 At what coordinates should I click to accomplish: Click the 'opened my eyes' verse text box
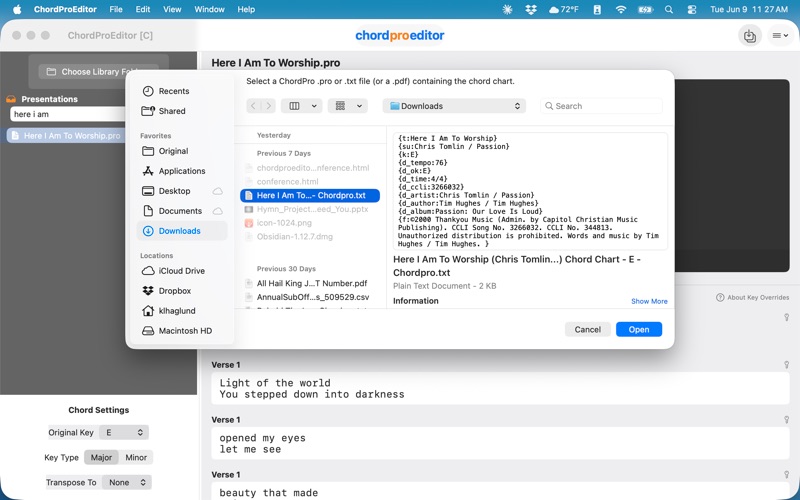tap(501, 443)
